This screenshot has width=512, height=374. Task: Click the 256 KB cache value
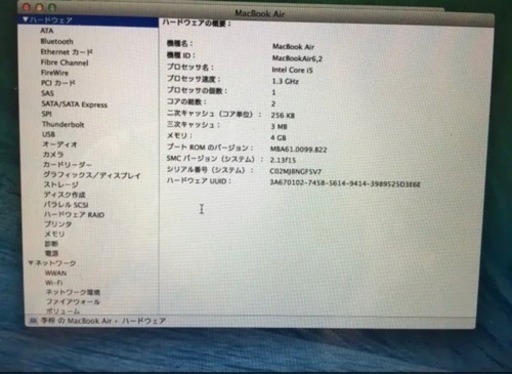(x=283, y=115)
